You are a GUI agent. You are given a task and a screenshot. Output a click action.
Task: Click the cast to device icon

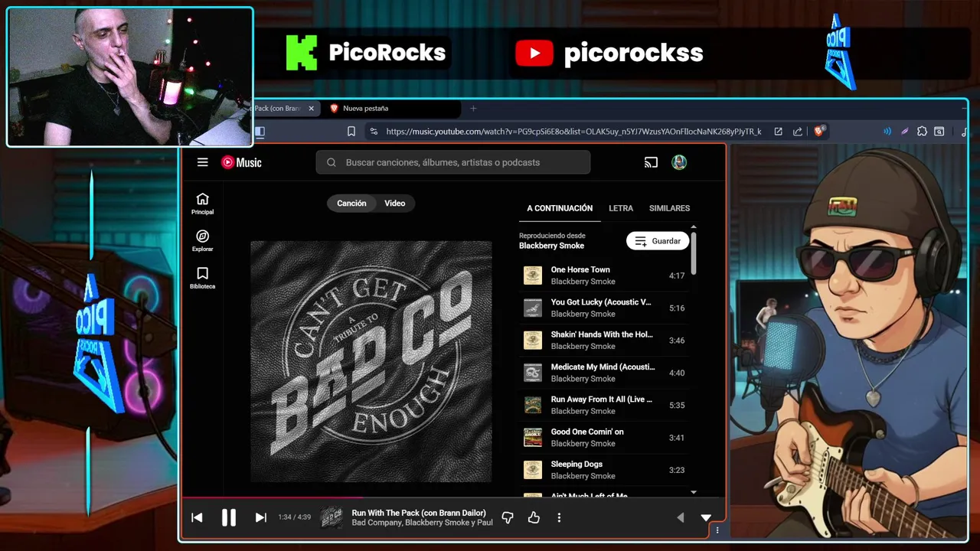(651, 162)
